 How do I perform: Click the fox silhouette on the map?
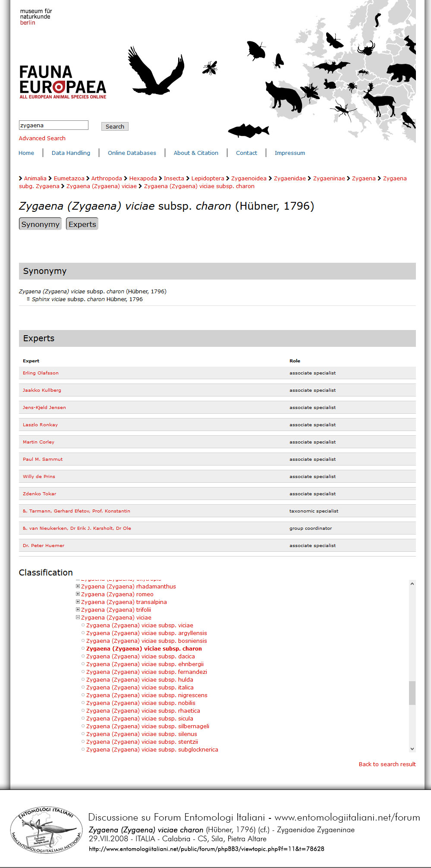pyautogui.click(x=283, y=96)
